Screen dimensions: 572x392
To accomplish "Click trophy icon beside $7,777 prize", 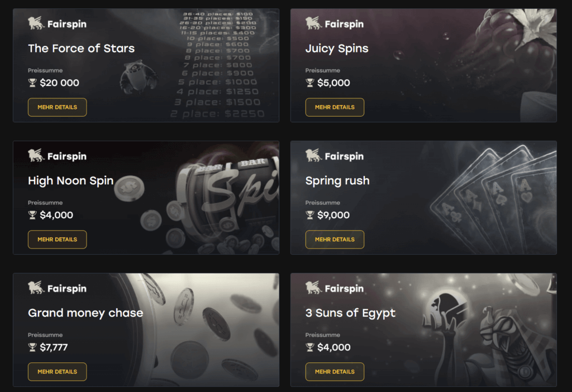I will click(x=32, y=347).
